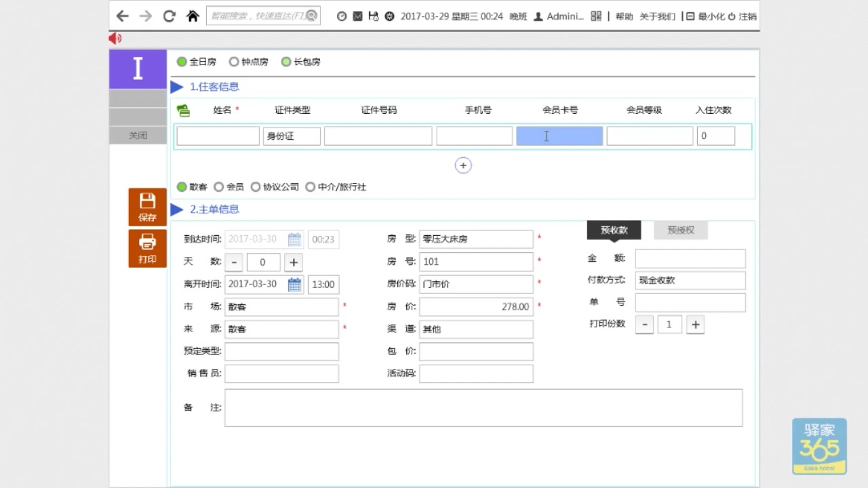Screen dimensions: 868x488
Task: Decrease 打印份数 with the minus button
Action: click(644, 325)
